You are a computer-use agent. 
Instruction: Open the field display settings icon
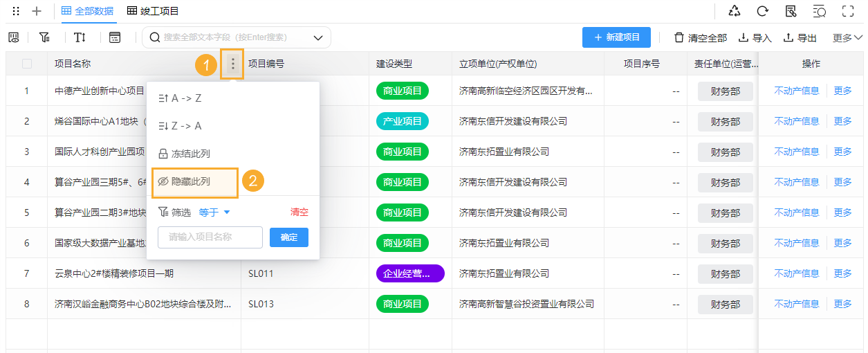[x=13, y=37]
